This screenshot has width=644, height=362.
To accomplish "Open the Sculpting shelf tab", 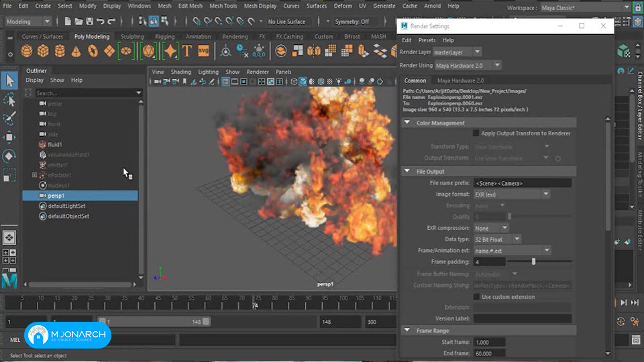I will click(132, 36).
